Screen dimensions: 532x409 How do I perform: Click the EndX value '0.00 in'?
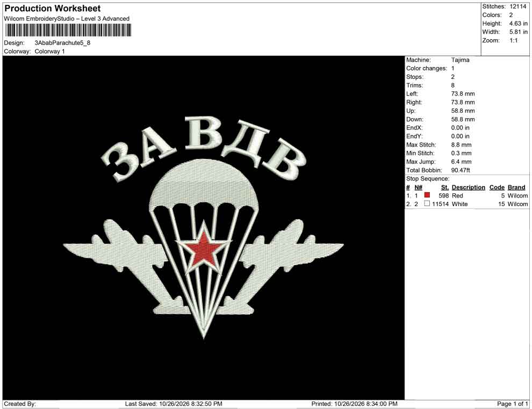point(461,128)
